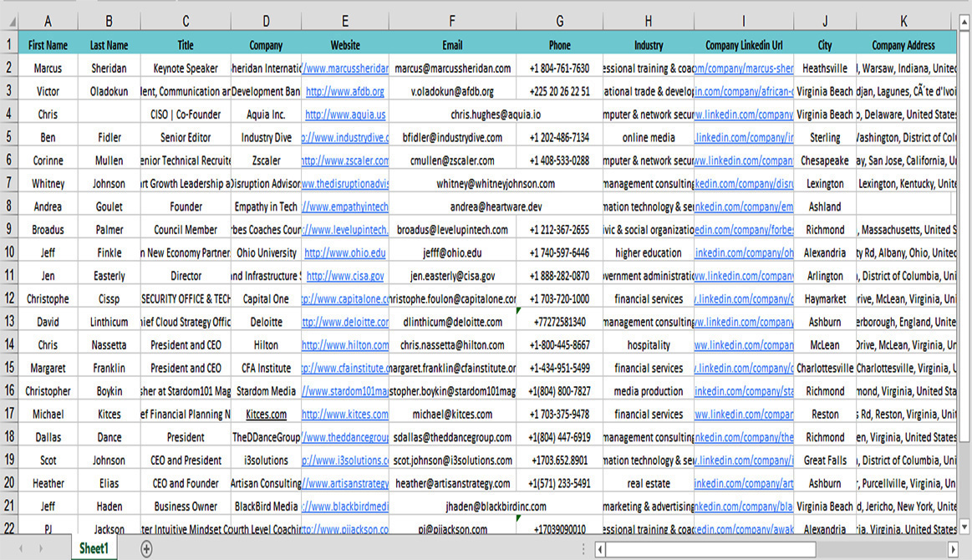Select the 'Senior Editor' title cell

click(x=186, y=137)
